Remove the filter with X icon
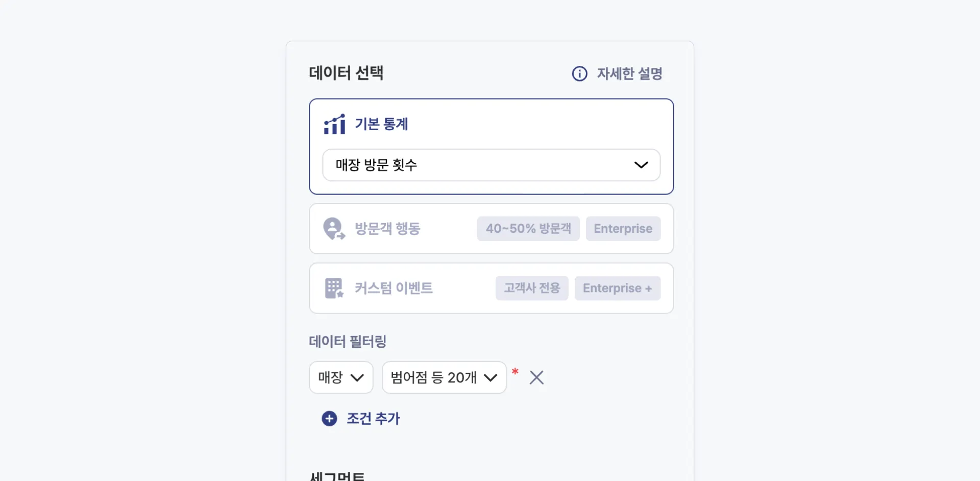The height and width of the screenshot is (481, 980). tap(536, 377)
